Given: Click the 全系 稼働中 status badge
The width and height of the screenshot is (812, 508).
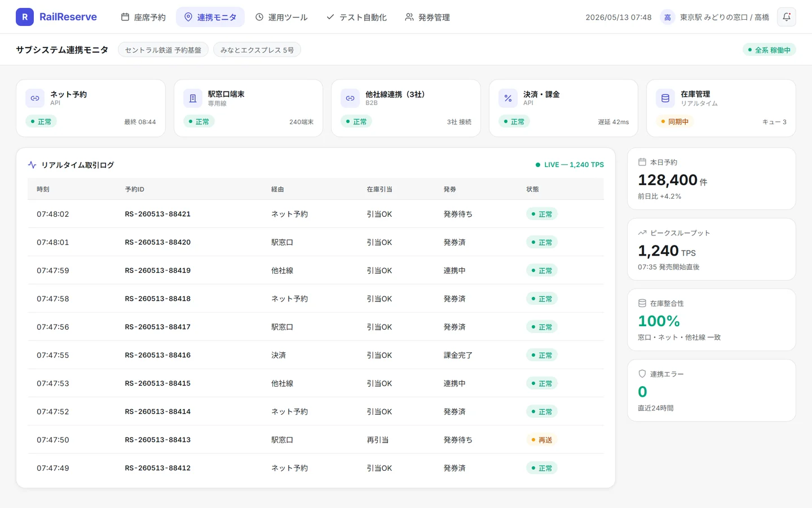Looking at the screenshot, I should point(769,50).
